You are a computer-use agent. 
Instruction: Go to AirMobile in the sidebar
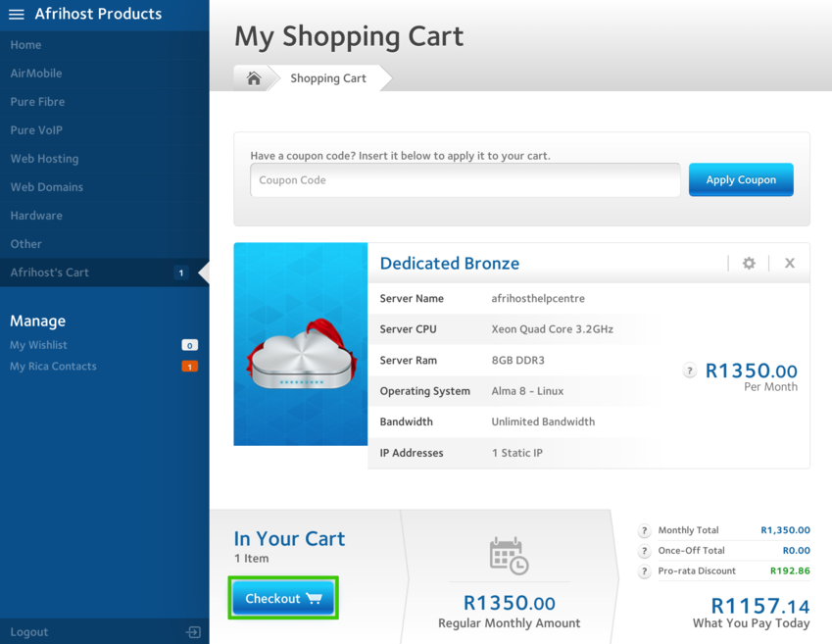(36, 74)
